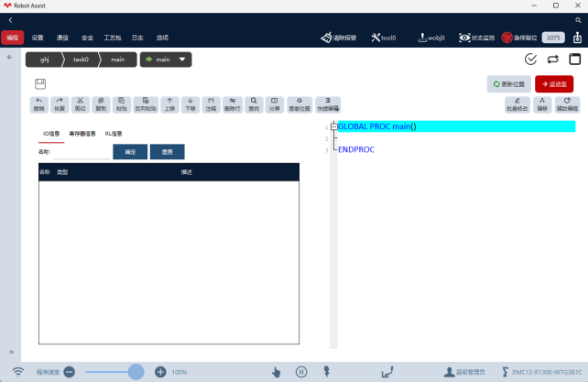Open Assisted Programming (辅助编程) button
588x382 pixels.
(x=567, y=104)
